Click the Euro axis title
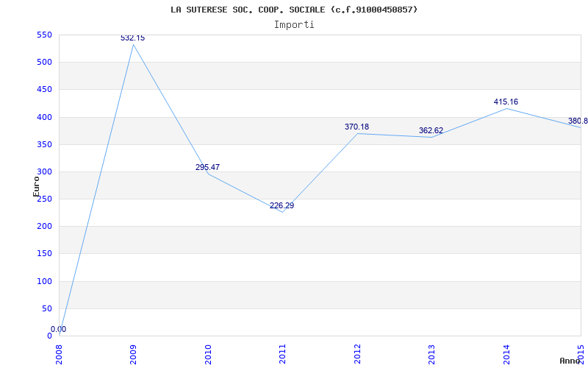This screenshot has width=588, height=368. 36,187
